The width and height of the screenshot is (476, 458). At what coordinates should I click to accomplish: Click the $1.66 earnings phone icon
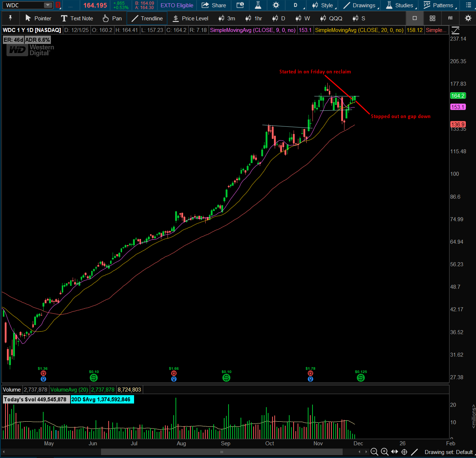pos(174,373)
